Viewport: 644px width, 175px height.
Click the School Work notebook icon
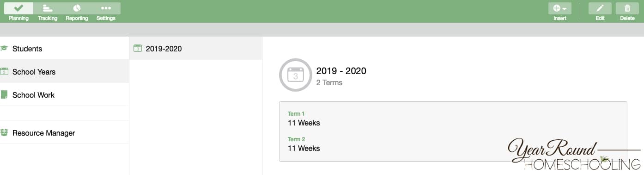point(4,94)
